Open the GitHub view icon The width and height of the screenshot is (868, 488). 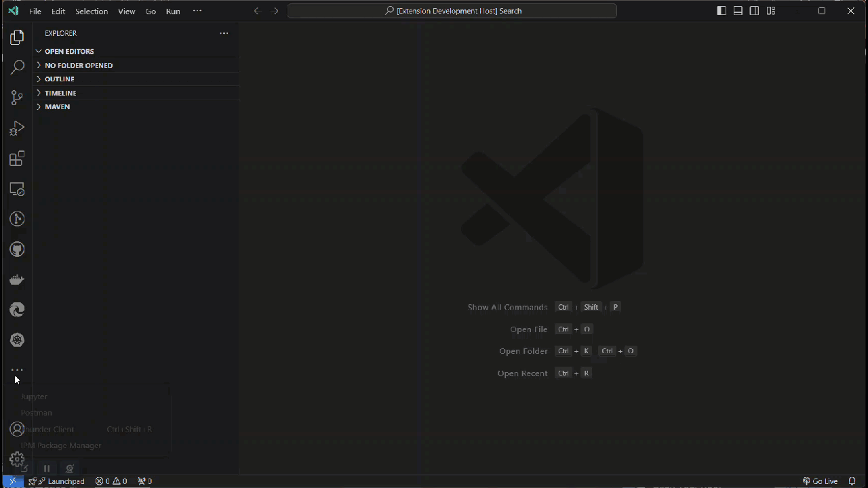[x=17, y=249]
